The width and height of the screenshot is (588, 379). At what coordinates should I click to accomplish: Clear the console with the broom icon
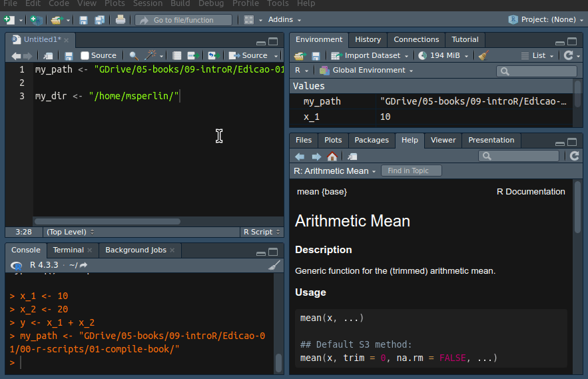(x=274, y=265)
